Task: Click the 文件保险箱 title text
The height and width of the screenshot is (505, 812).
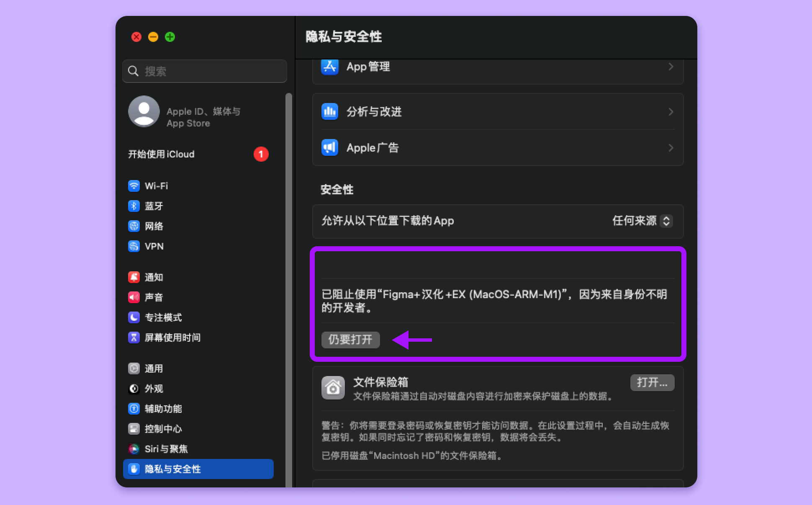Action: point(381,382)
